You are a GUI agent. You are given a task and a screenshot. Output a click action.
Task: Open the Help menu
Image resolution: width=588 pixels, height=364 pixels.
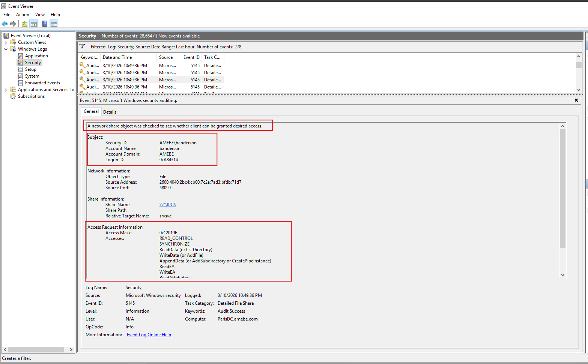pos(55,15)
